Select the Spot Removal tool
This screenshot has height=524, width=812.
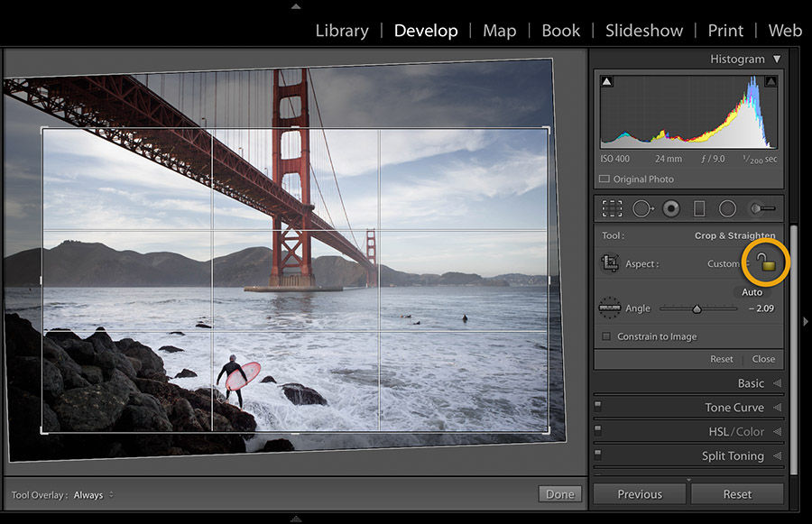coord(642,208)
